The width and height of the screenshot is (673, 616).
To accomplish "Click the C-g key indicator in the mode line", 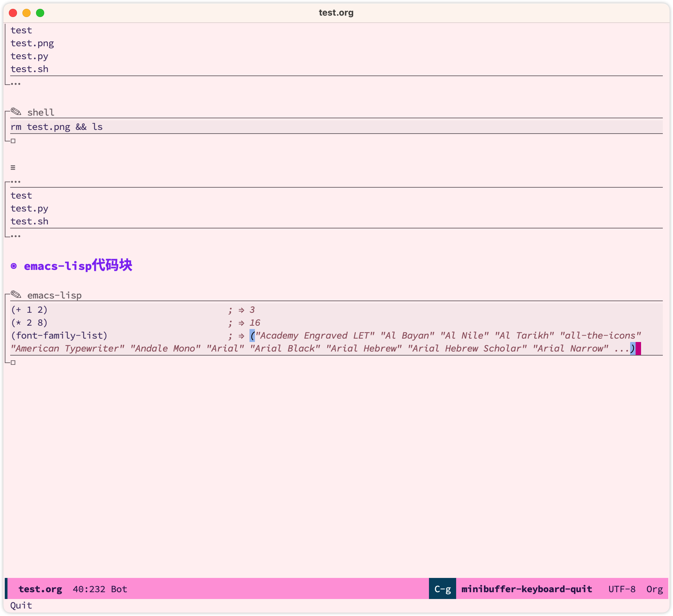I will tap(443, 589).
